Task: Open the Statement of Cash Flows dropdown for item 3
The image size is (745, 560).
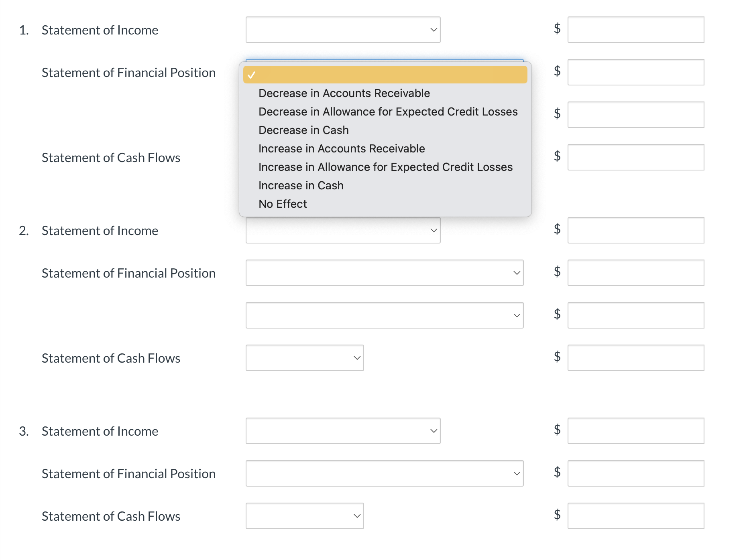Action: (304, 515)
